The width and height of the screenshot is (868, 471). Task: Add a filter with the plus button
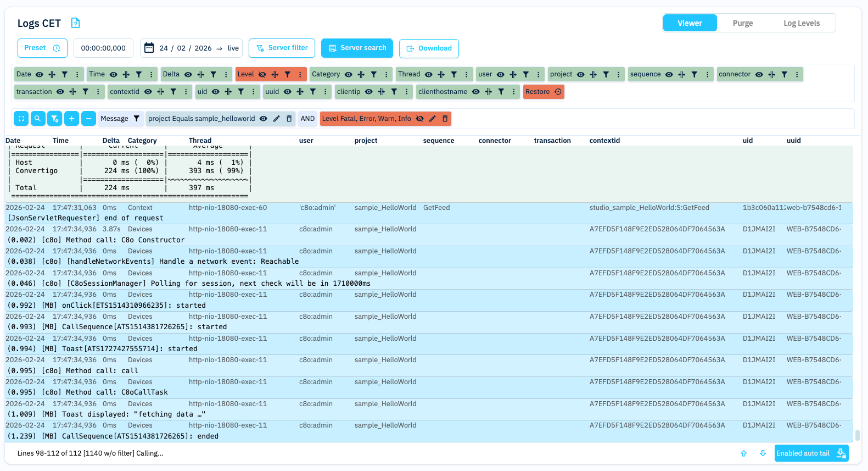click(71, 119)
